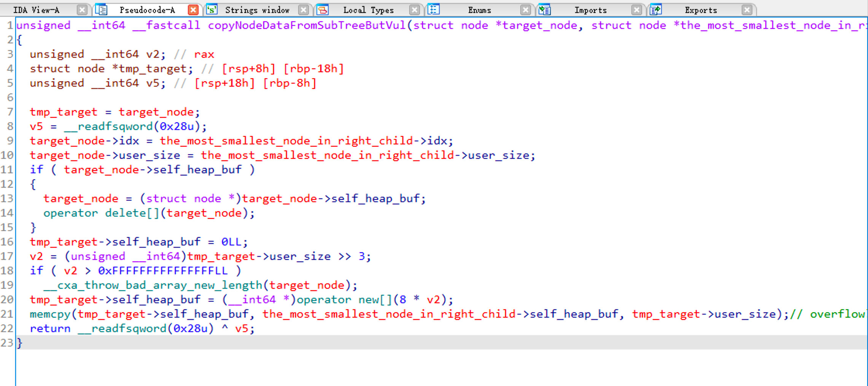Click the Imports tab icon

[545, 9]
